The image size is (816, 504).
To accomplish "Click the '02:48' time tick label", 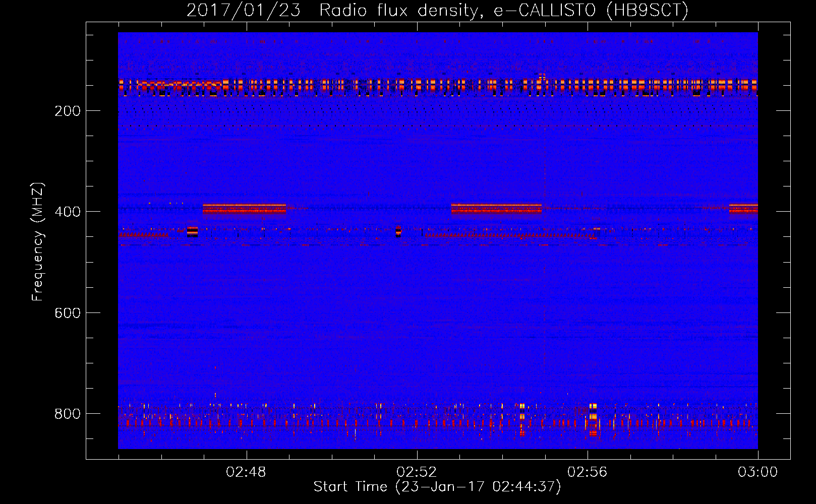I will point(246,472).
